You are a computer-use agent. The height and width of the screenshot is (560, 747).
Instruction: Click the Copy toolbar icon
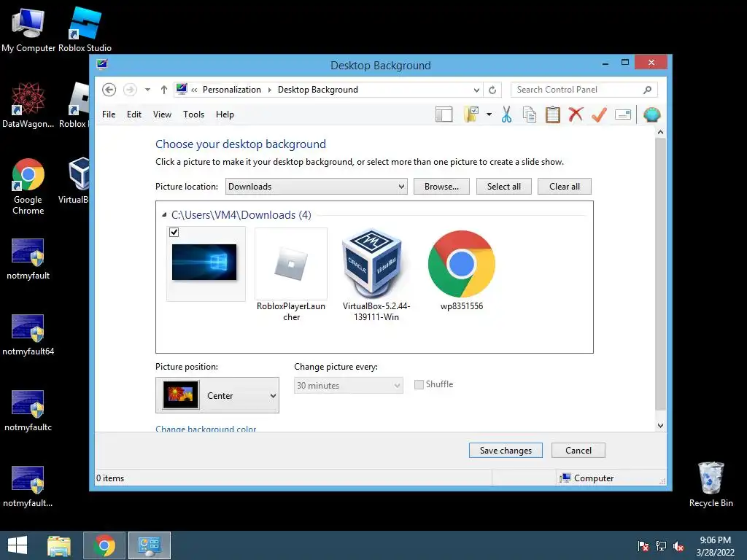[530, 114]
